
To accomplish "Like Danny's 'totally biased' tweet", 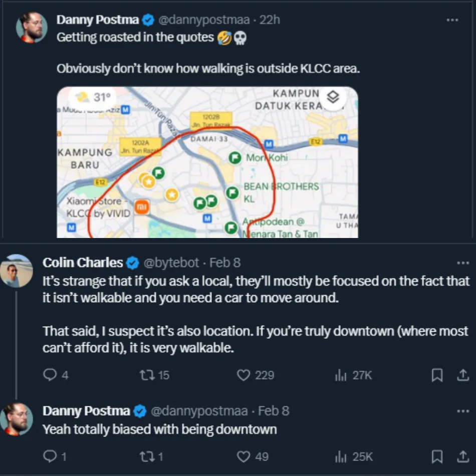I will [244, 456].
